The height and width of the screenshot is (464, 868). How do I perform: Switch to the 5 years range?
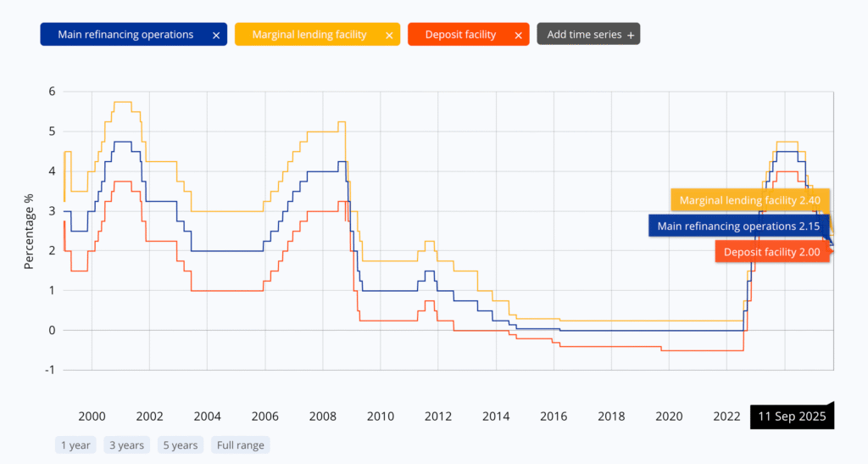coord(179,444)
